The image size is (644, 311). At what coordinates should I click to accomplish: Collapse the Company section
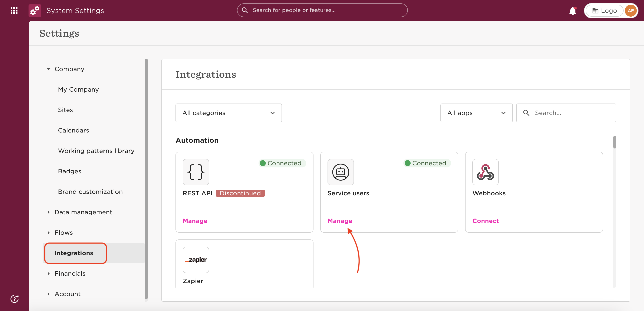tap(49, 69)
